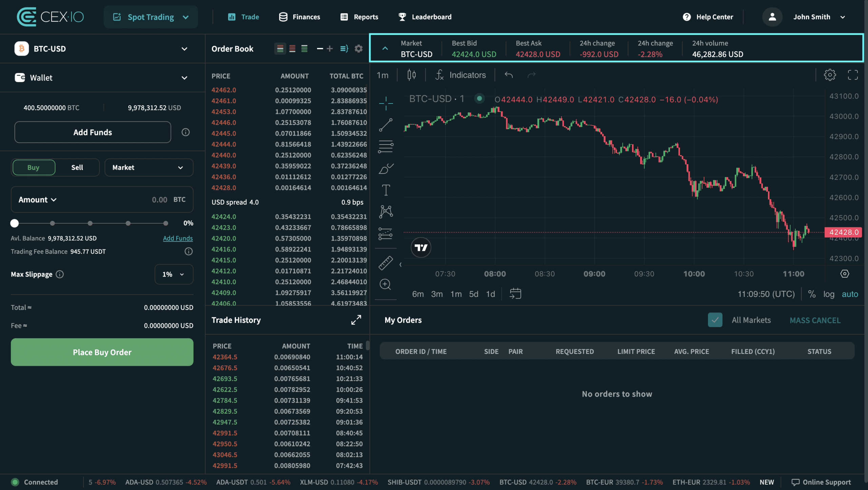
Task: Collapse the market info bar
Action: (x=385, y=49)
